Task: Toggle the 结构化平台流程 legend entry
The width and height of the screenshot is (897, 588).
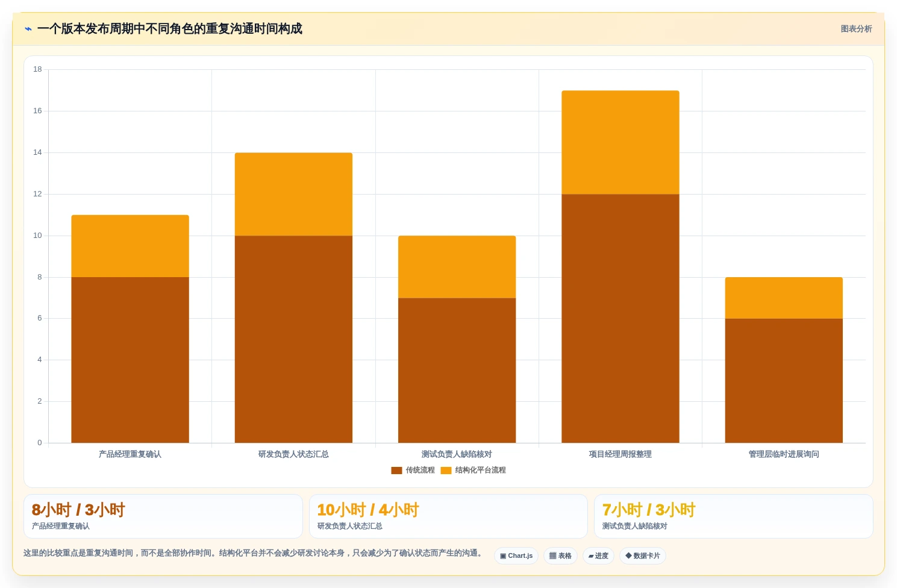Action: pyautogui.click(x=473, y=470)
